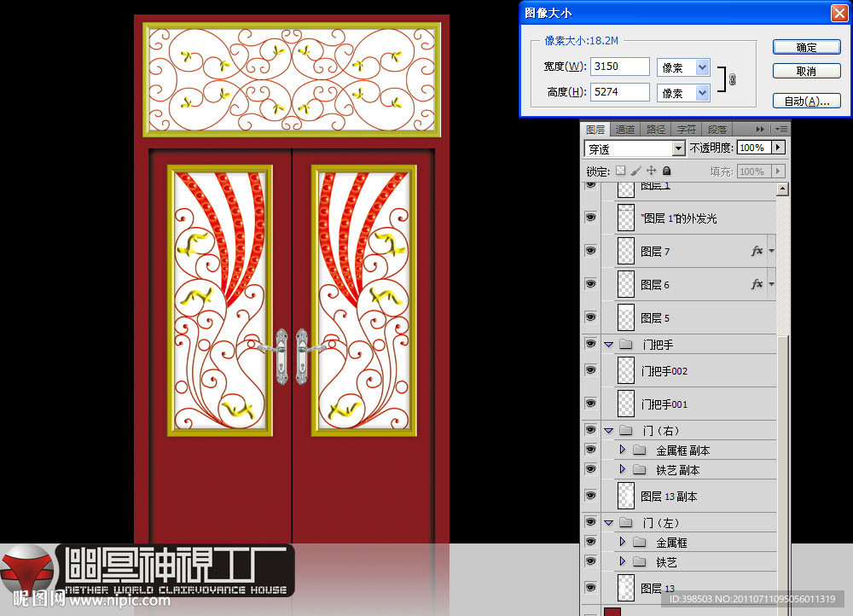Click the constrain proportions chain link icon
853x616 pixels.
coord(732,79)
